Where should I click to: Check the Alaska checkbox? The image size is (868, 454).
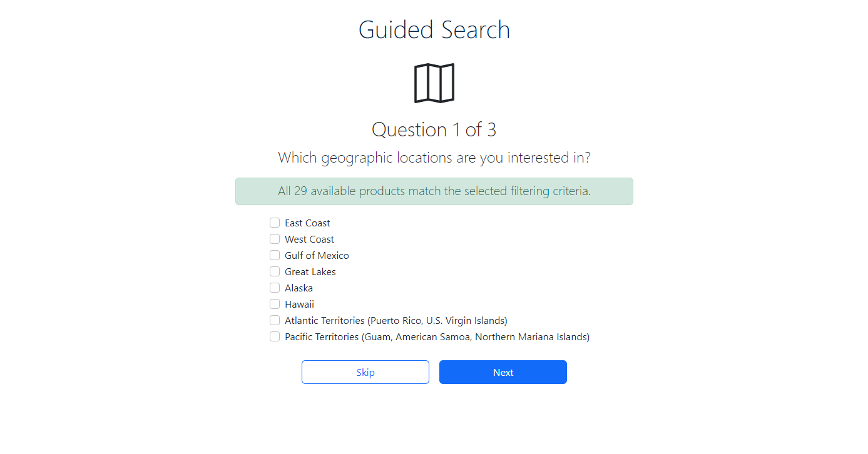(x=274, y=288)
